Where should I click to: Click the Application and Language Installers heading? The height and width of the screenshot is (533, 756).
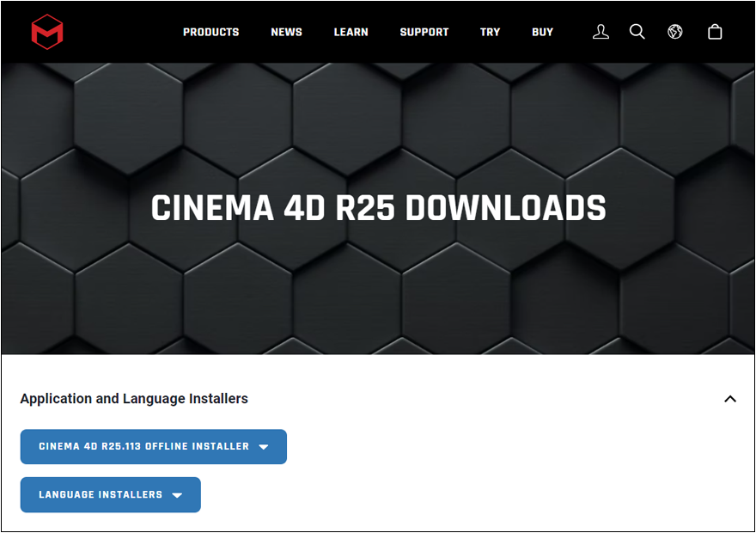coord(134,399)
